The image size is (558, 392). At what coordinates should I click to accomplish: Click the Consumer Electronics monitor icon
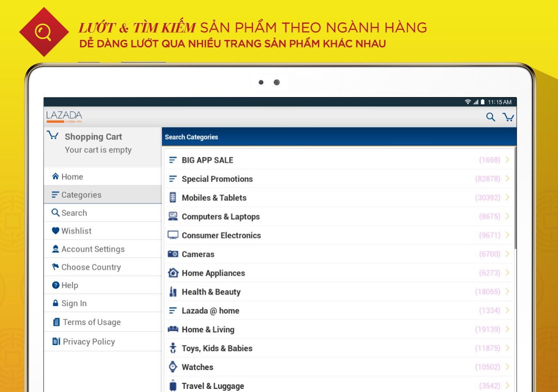coord(173,235)
